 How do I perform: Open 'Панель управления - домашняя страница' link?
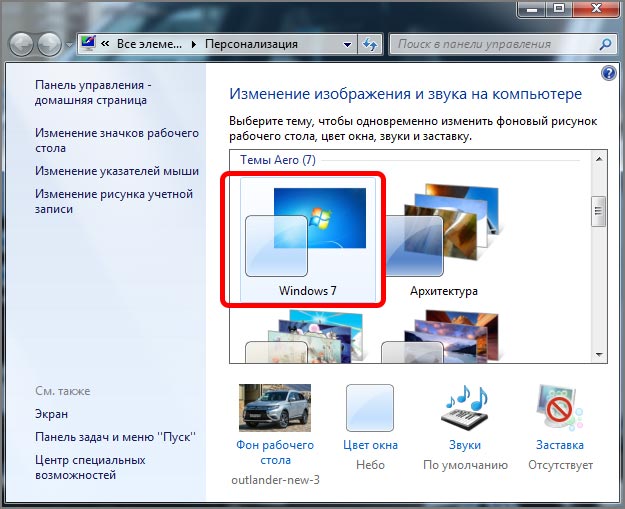point(93,92)
